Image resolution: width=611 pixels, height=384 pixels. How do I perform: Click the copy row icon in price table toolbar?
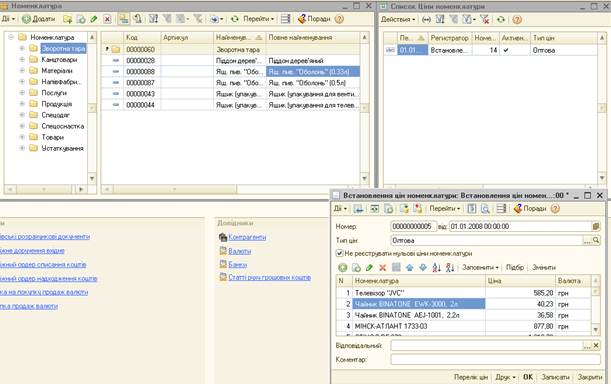tap(356, 267)
